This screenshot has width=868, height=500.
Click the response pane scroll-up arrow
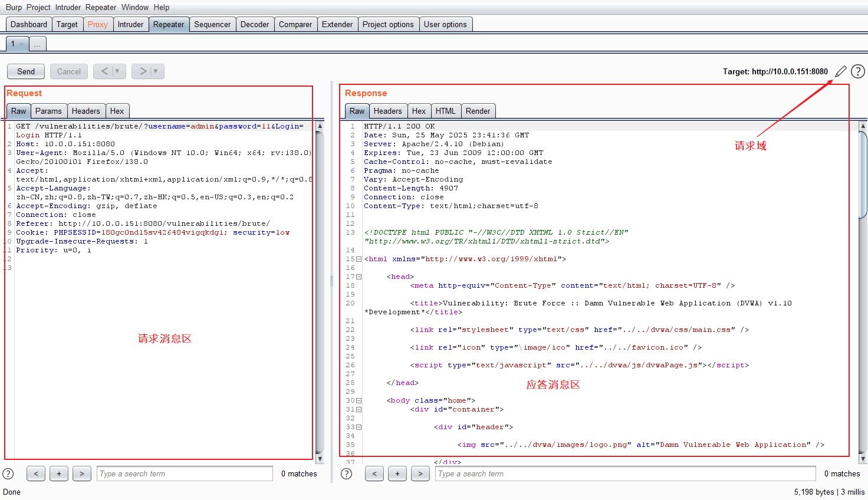click(x=863, y=126)
